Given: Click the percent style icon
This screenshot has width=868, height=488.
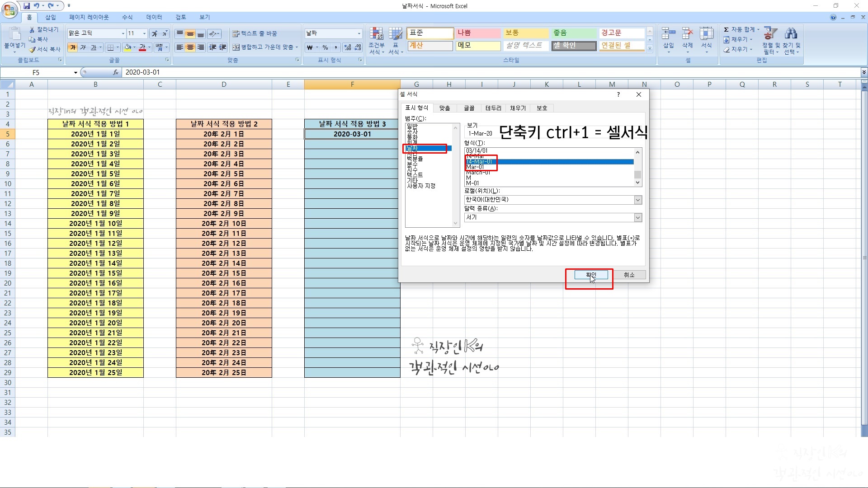Looking at the screenshot, I should pos(325,47).
